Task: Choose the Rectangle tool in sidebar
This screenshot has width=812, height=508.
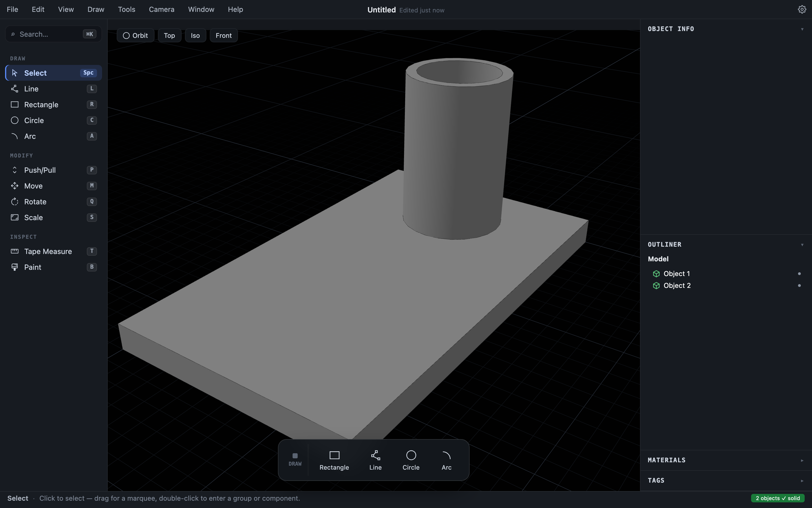Action: (x=54, y=104)
